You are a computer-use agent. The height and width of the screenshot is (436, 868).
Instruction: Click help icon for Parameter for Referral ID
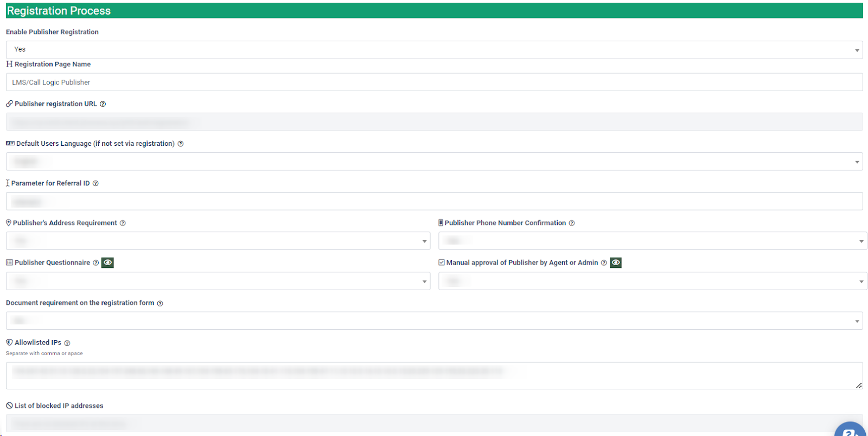[x=95, y=183]
